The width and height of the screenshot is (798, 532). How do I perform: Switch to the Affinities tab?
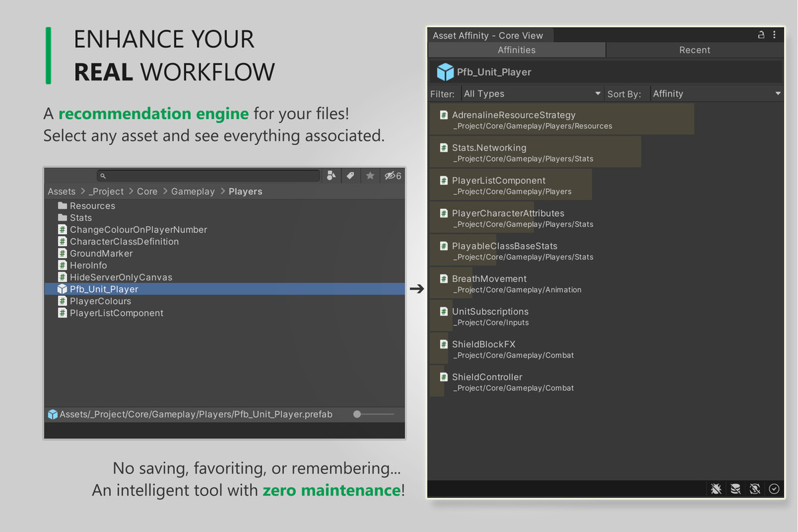click(517, 50)
